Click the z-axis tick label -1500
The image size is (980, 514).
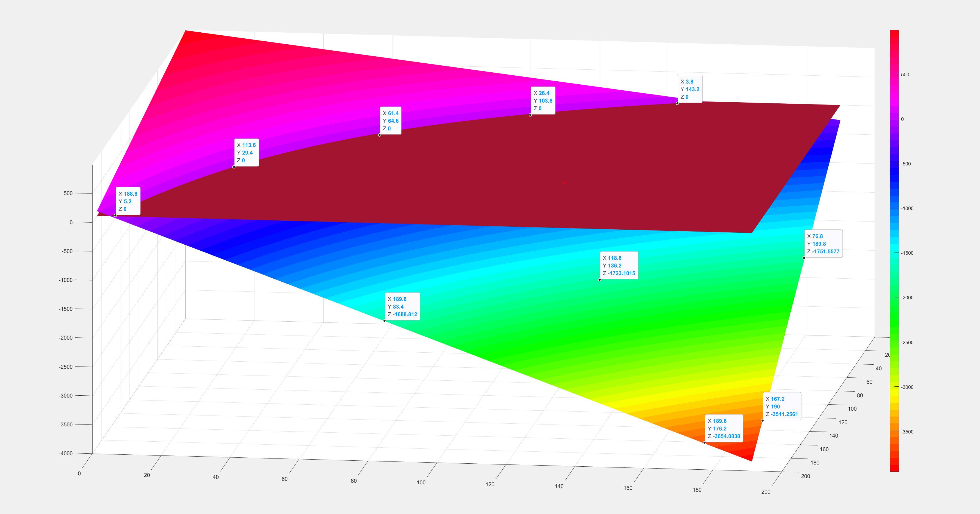(x=65, y=309)
